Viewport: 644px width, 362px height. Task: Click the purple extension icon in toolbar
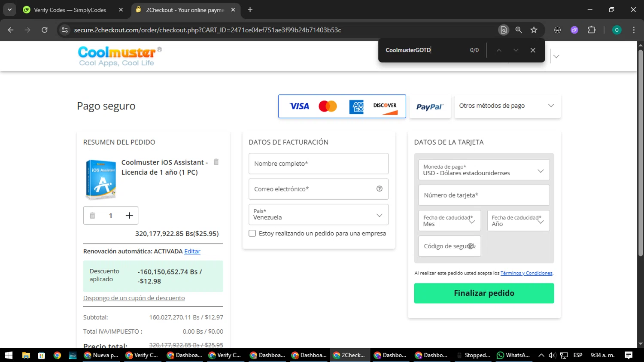[574, 30]
